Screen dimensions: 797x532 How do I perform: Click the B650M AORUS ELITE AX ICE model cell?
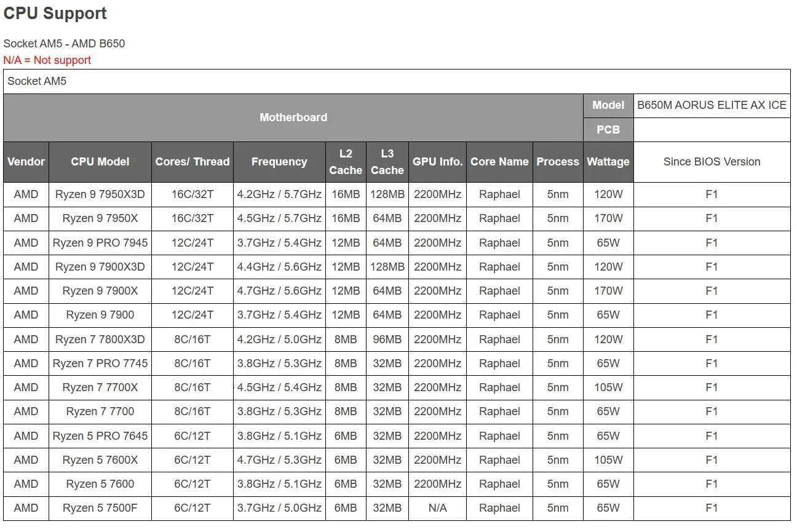tap(712, 105)
